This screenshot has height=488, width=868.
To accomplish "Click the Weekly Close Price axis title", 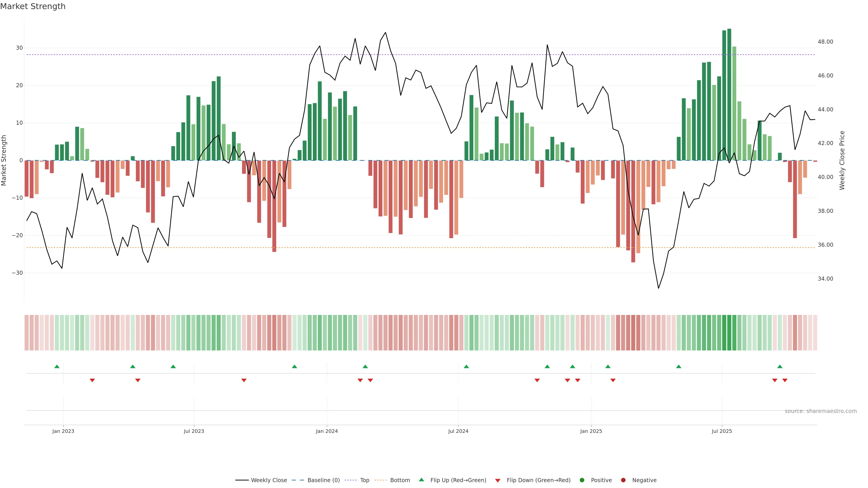I will click(x=842, y=160).
